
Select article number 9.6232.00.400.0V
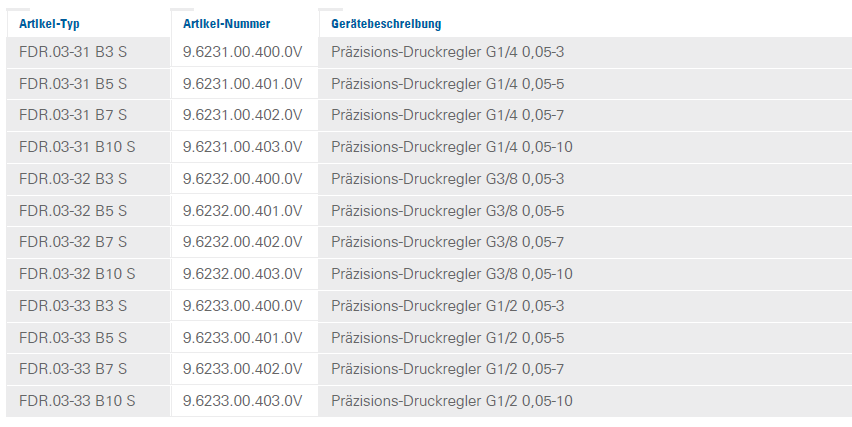[243, 179]
